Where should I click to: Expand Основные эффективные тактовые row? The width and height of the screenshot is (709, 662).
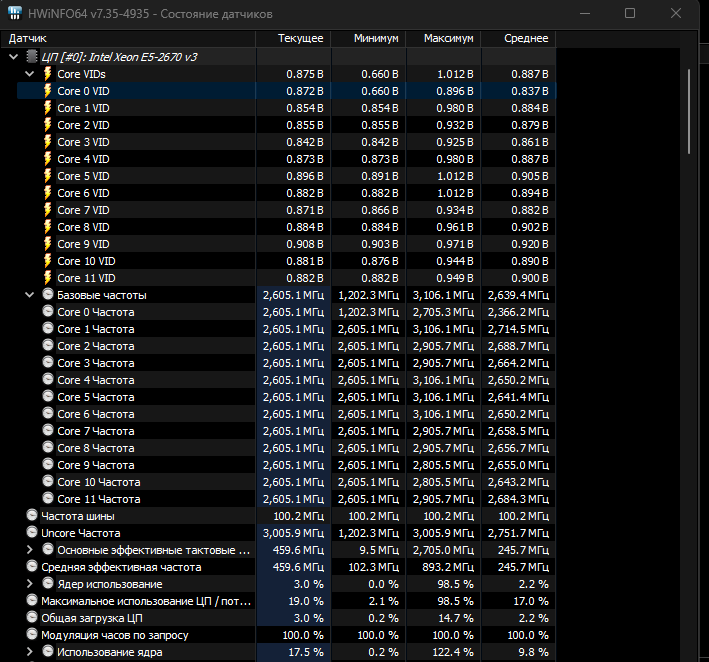click(30, 550)
